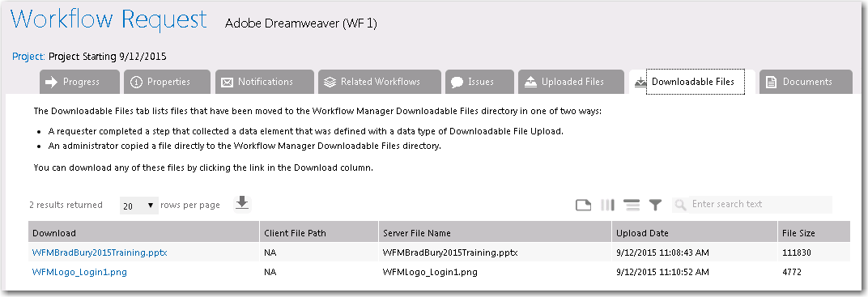868x297 pixels.
Task: Click the export page icon in grid toolbar
Action: (584, 206)
